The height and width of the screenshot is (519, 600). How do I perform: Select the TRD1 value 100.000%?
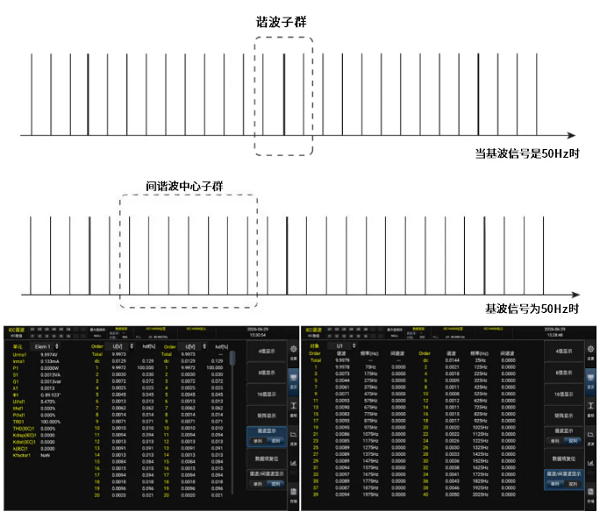(x=51, y=422)
